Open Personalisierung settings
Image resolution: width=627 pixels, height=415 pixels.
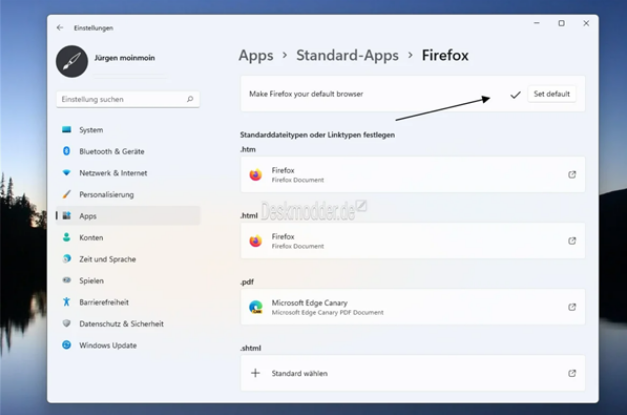(128, 194)
